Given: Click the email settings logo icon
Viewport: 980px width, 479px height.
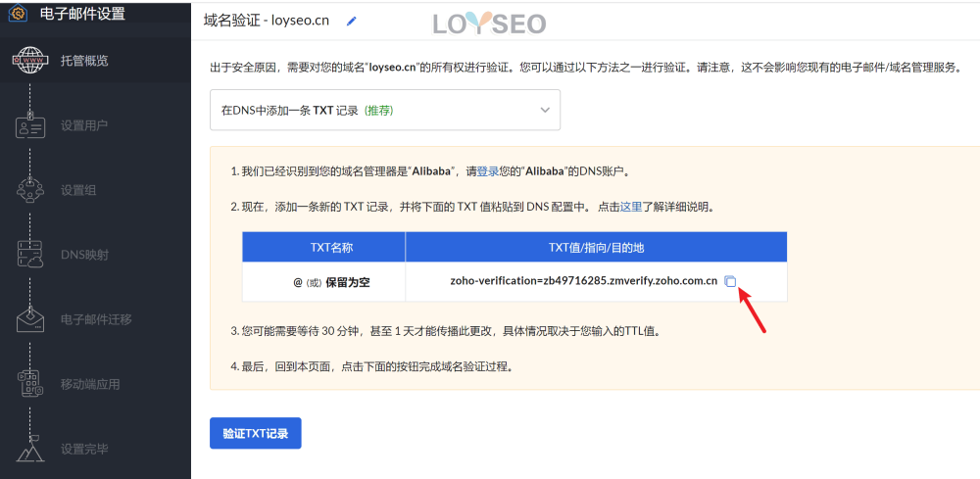Looking at the screenshot, I should 17,13.
